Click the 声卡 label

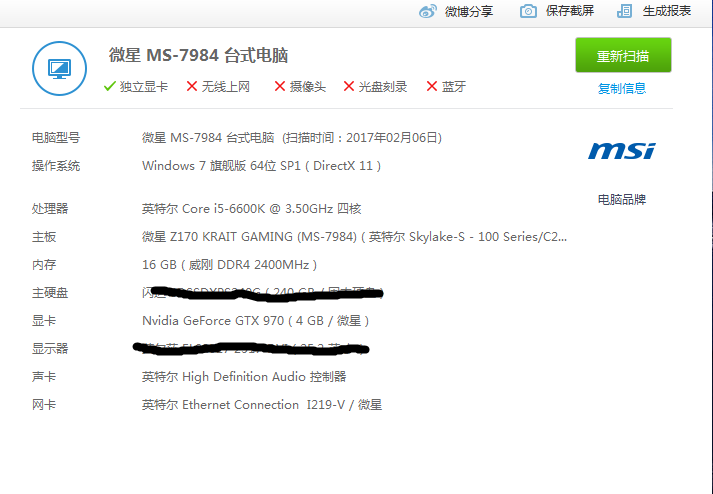(44, 377)
